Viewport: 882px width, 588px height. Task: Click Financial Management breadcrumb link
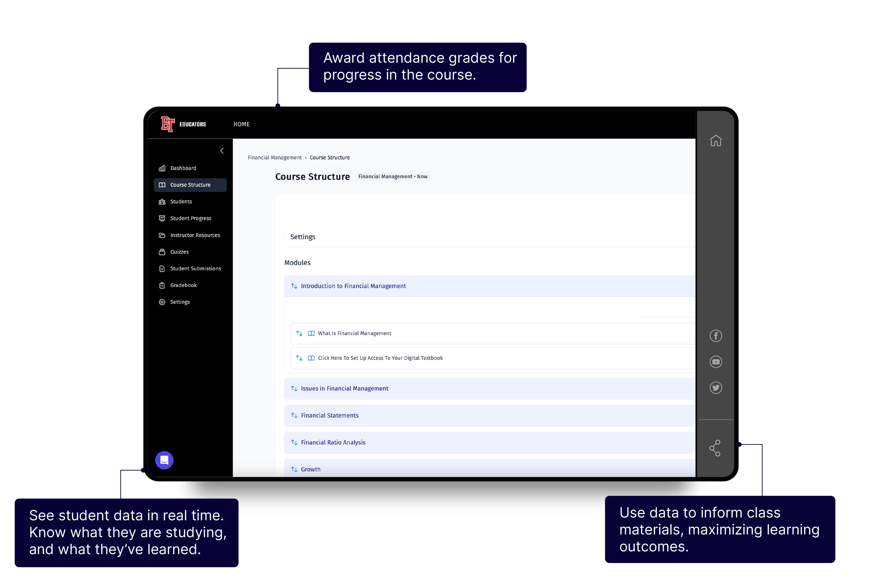(275, 158)
